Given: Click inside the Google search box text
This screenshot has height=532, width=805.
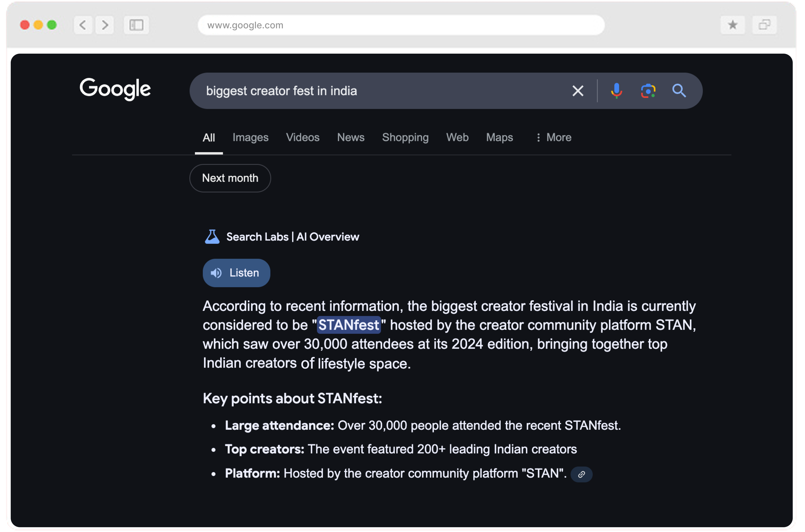Looking at the screenshot, I should tap(281, 91).
